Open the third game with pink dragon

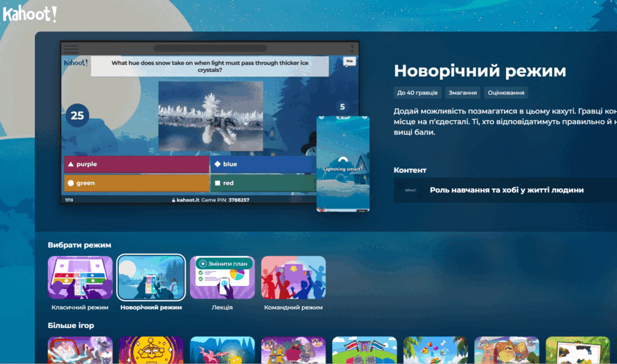pos(223,350)
